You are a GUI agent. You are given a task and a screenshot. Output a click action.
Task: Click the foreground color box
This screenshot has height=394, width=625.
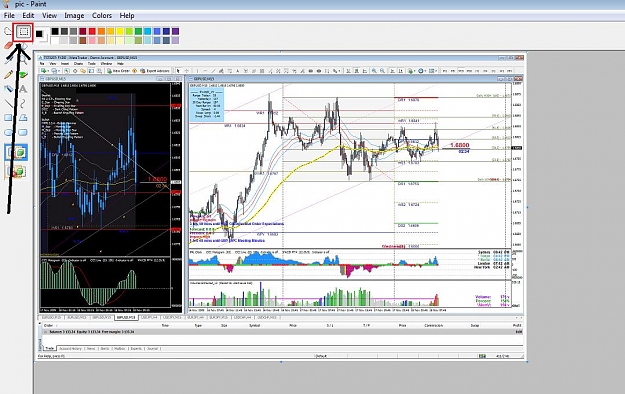(39, 34)
